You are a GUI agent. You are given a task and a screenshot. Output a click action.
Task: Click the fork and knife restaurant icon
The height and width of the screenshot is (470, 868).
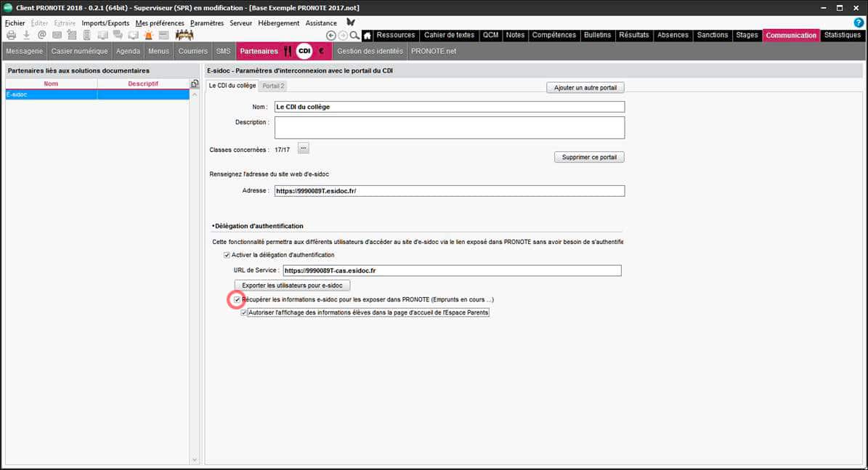[x=288, y=52]
